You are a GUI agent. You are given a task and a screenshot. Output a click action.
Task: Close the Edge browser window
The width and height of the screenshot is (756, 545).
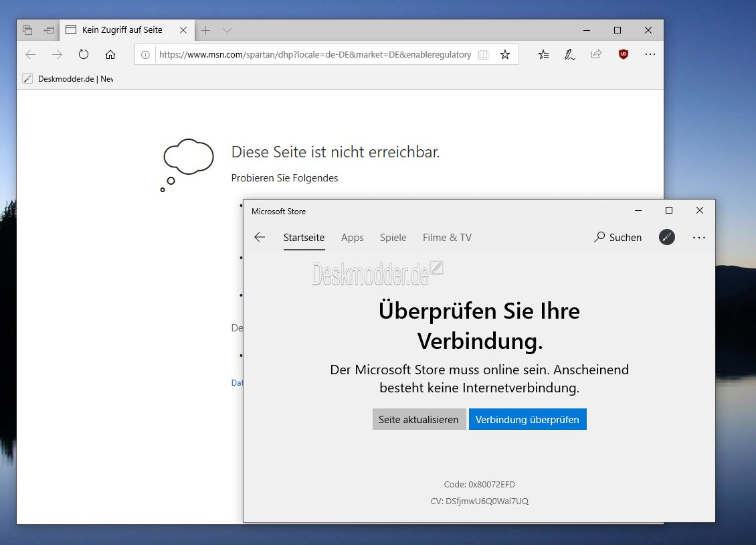648,30
